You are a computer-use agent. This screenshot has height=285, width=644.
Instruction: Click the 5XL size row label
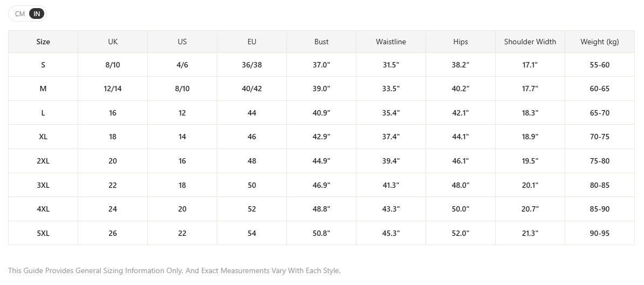43,233
